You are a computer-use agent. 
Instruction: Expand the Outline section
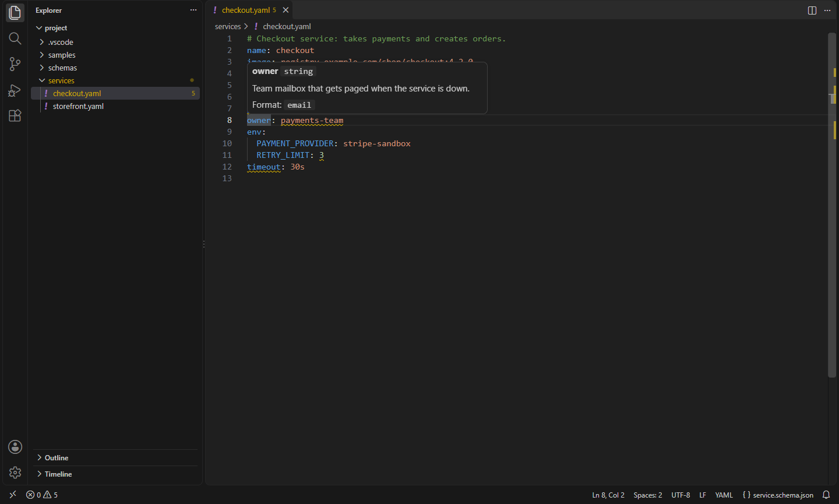coord(117,457)
